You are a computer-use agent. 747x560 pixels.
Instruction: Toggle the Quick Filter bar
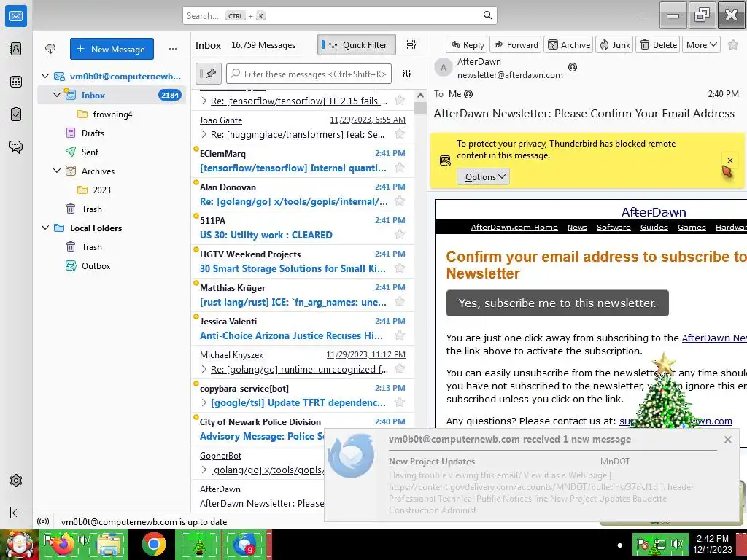(x=356, y=44)
